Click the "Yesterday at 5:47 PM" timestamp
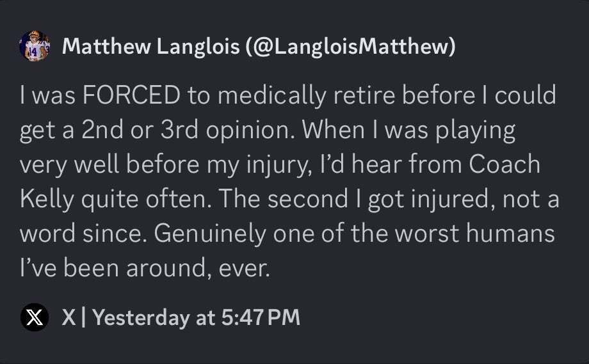Image resolution: width=589 pixels, height=364 pixels. (x=197, y=317)
